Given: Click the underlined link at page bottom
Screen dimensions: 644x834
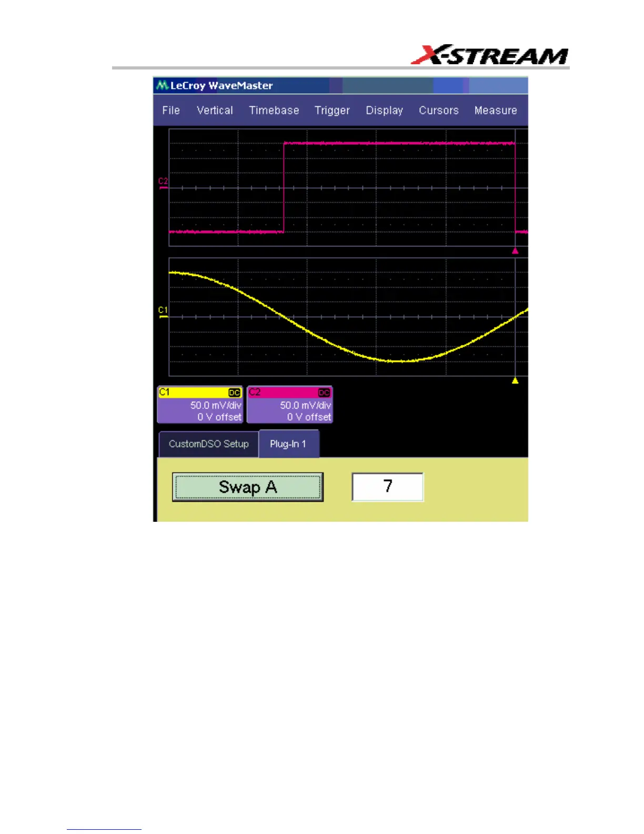Looking at the screenshot, I should (104, 829).
